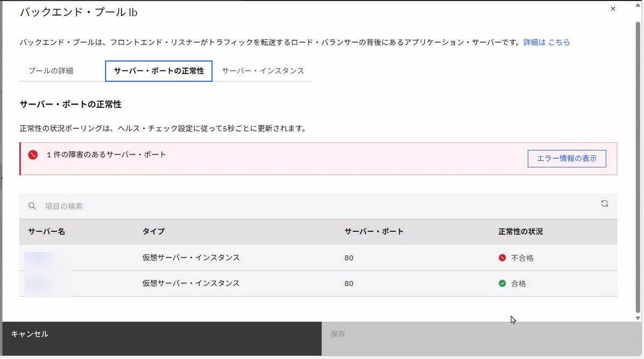Select the サーバー・ポートの正常性 tab

pos(159,71)
